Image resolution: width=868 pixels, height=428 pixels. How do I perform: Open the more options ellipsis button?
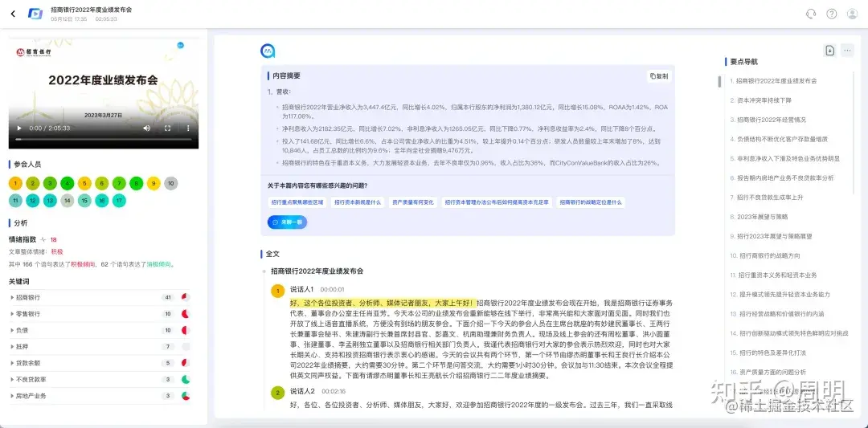tap(847, 51)
